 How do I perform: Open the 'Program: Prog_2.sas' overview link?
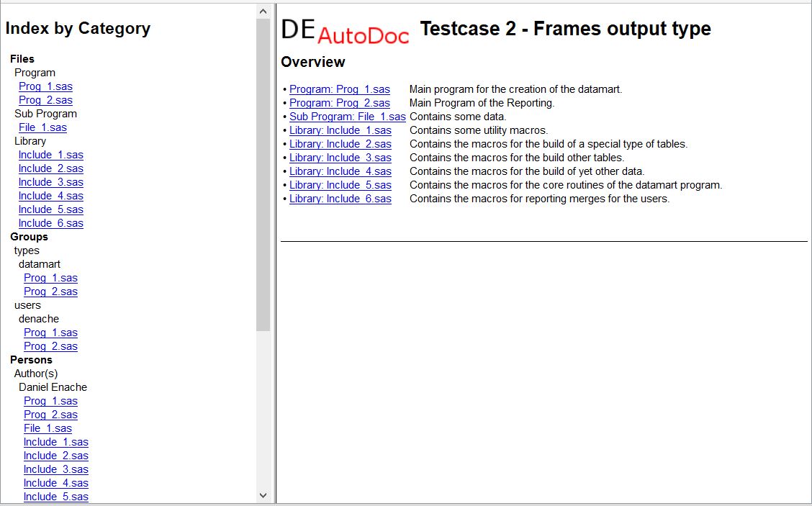tap(340, 103)
